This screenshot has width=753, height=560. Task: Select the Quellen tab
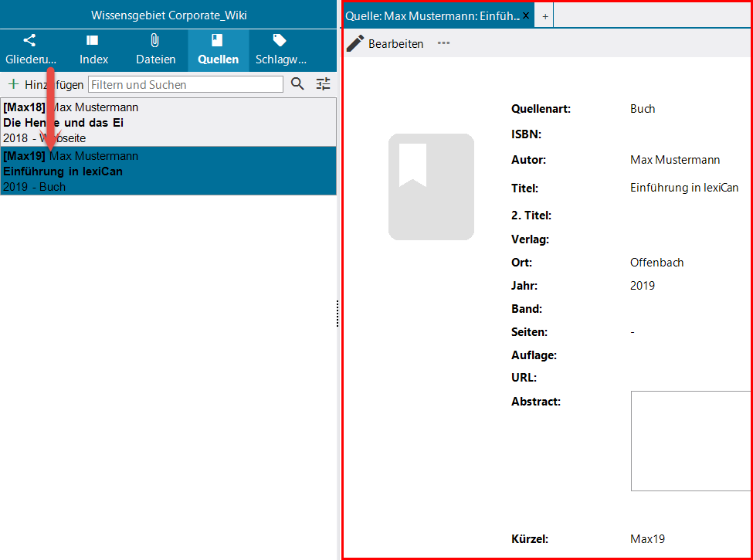(x=218, y=50)
